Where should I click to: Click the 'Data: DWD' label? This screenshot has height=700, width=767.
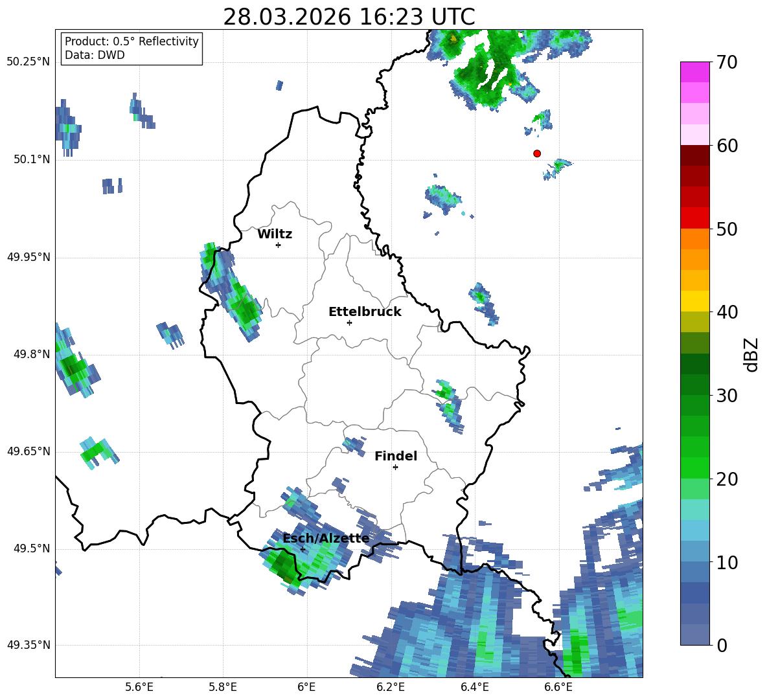(x=95, y=55)
